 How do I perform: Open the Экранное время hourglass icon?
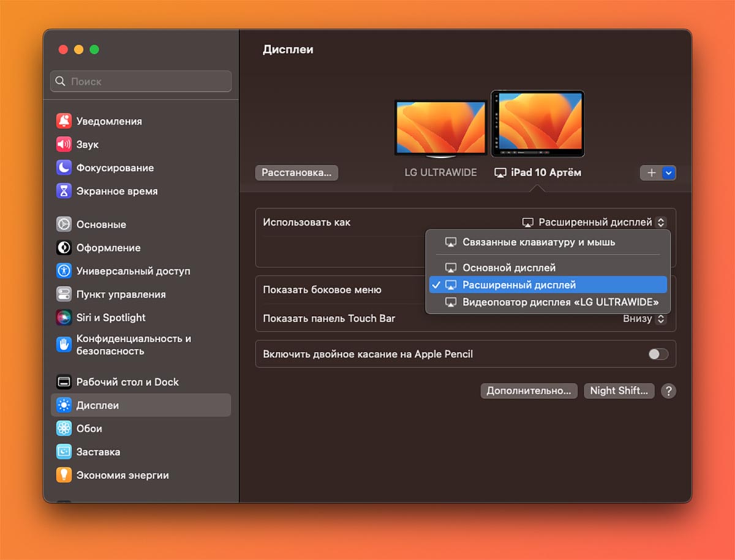click(64, 191)
